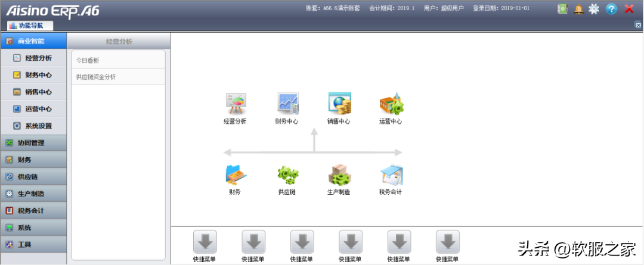Expand the 税务会计 sidebar section
Viewport: 644px width, 265px height.
coord(33,211)
